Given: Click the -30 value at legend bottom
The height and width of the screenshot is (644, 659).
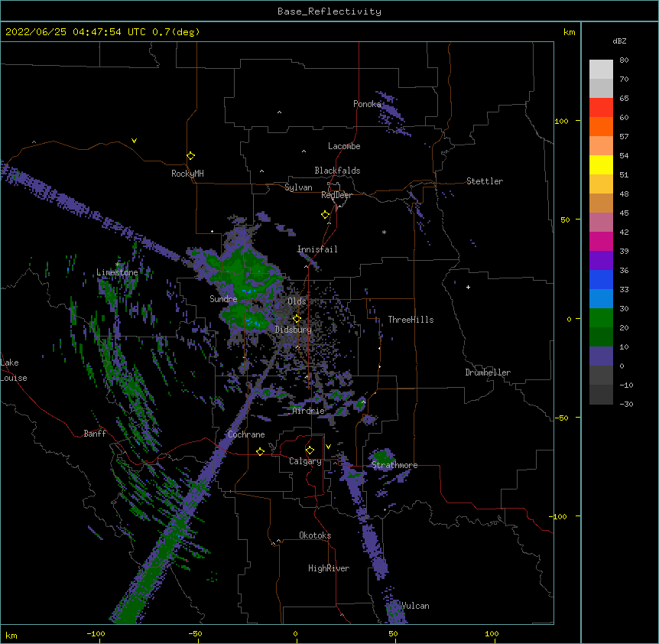Looking at the screenshot, I should tap(626, 404).
